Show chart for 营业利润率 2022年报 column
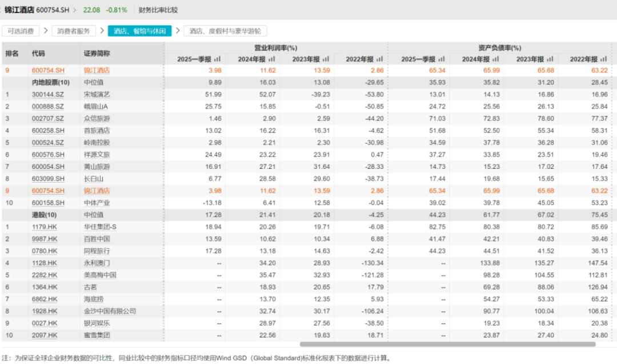 pos(381,59)
